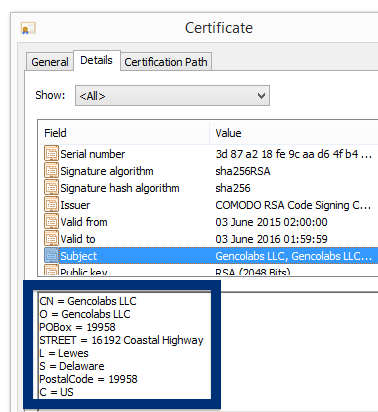Click the POBox = 19958 line

tap(77, 327)
